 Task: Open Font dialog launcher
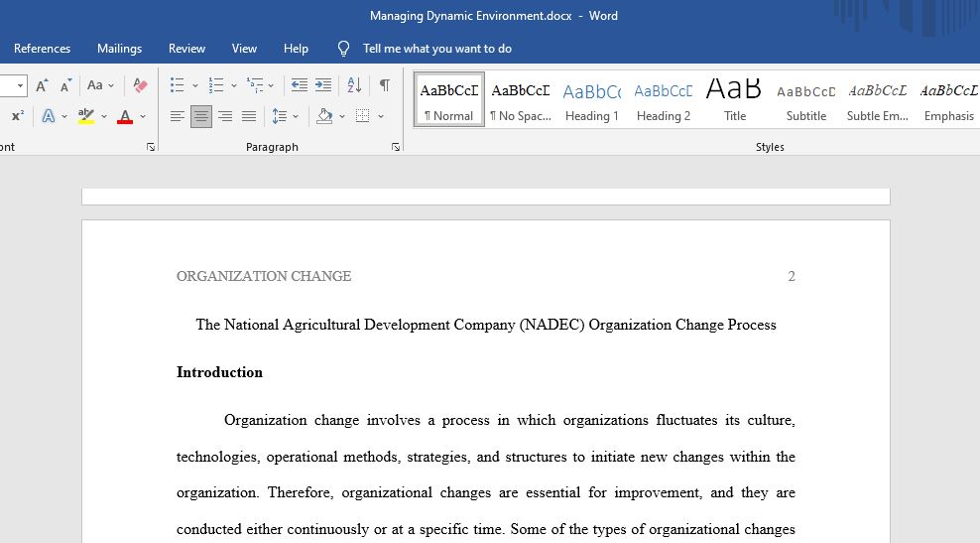click(x=151, y=147)
